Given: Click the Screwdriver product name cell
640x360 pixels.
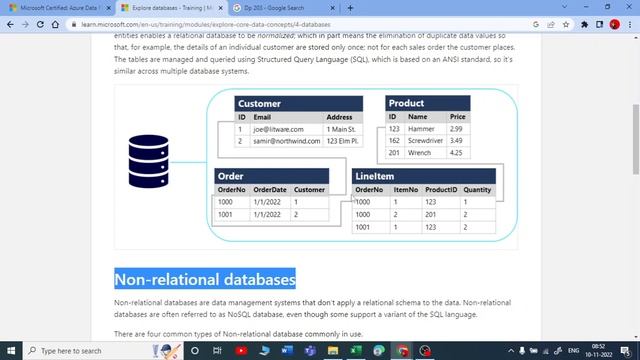Looking at the screenshot, I should click(425, 140).
